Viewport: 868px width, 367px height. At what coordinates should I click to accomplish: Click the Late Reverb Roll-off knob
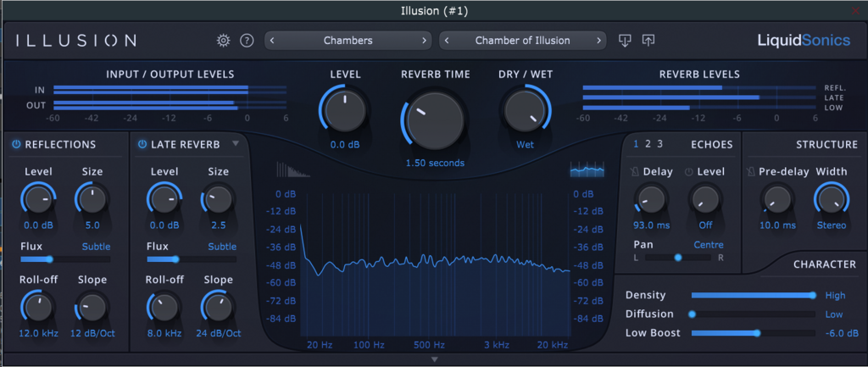click(164, 308)
